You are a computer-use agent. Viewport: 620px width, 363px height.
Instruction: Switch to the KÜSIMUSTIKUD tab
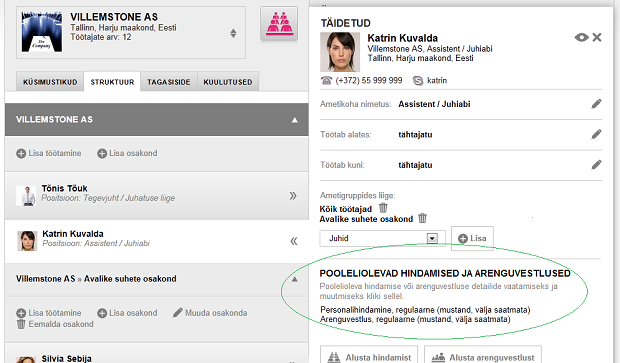pos(50,82)
